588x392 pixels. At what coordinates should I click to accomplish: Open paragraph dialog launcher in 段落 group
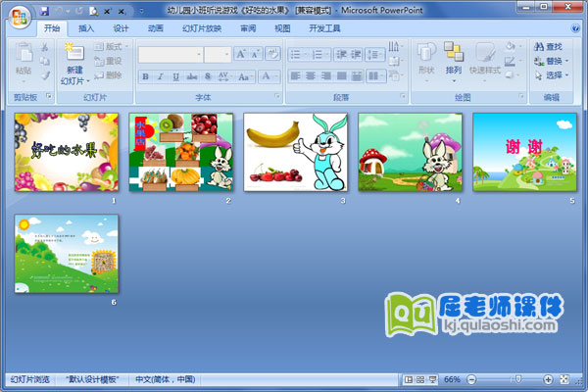(x=403, y=97)
